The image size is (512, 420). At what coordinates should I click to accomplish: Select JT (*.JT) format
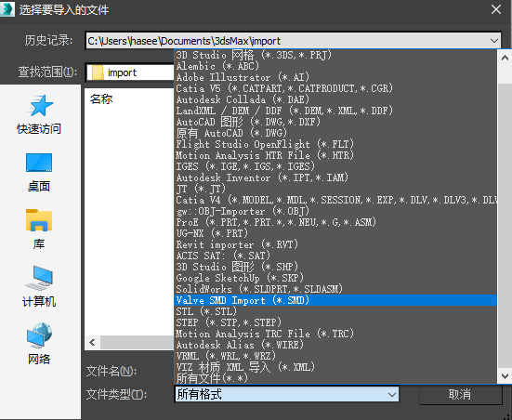[335, 189]
